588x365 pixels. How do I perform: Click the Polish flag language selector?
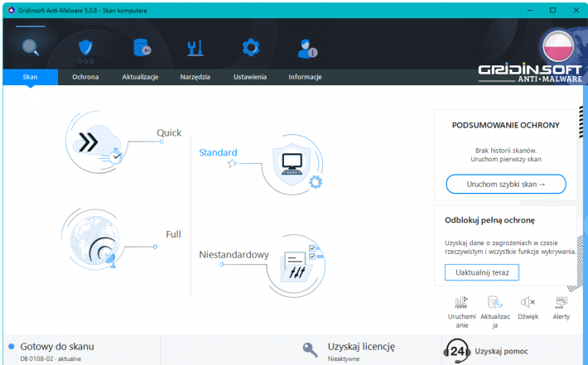[x=558, y=46]
